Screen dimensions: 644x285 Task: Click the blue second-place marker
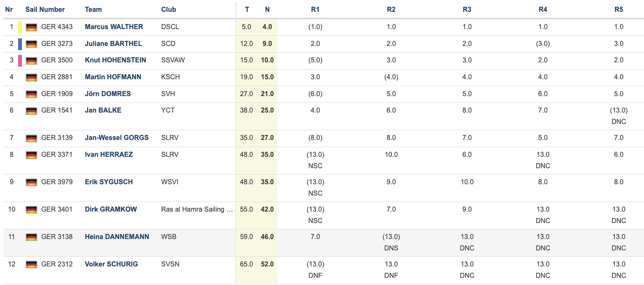coord(20,44)
